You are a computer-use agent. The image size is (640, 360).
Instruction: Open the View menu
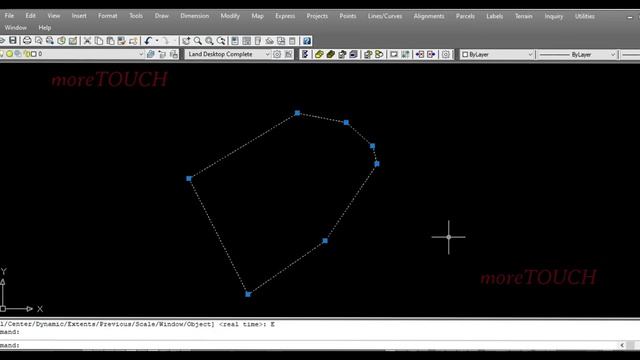tap(53, 16)
